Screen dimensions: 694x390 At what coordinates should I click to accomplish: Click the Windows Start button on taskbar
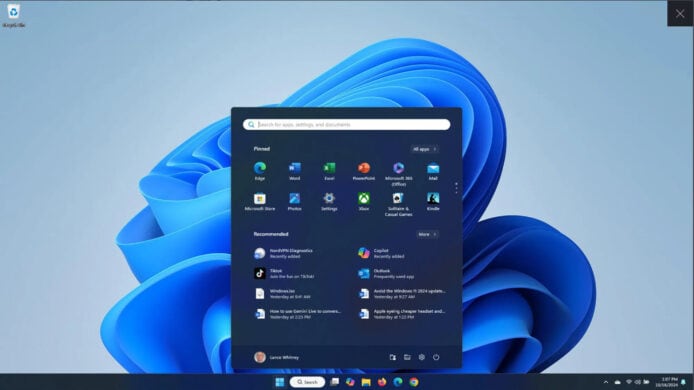click(x=280, y=382)
